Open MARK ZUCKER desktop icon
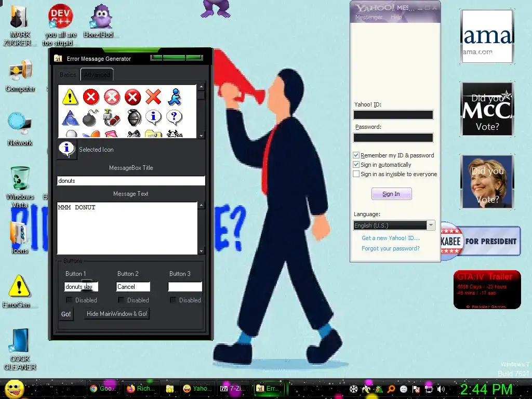This screenshot has width=532, height=399. pyautogui.click(x=19, y=25)
